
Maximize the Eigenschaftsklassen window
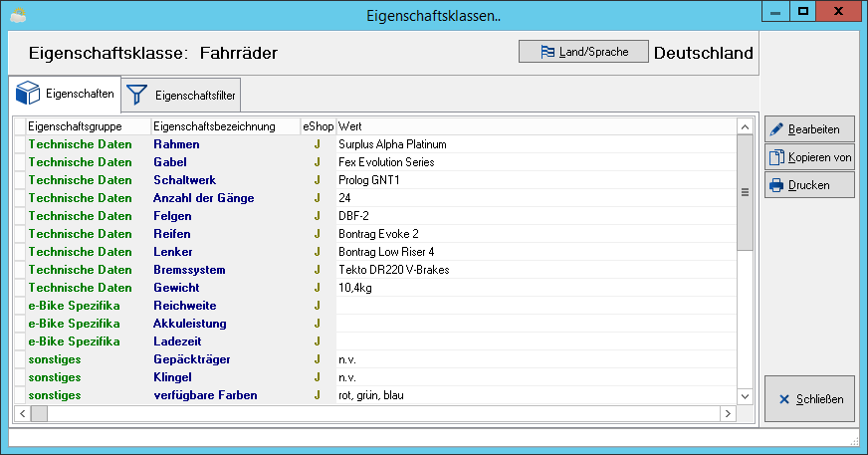point(803,11)
